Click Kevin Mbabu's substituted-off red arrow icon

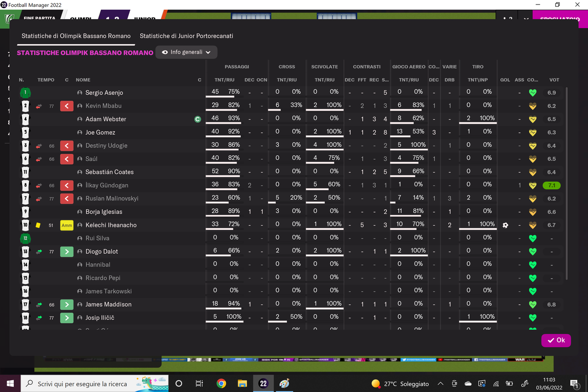click(67, 106)
